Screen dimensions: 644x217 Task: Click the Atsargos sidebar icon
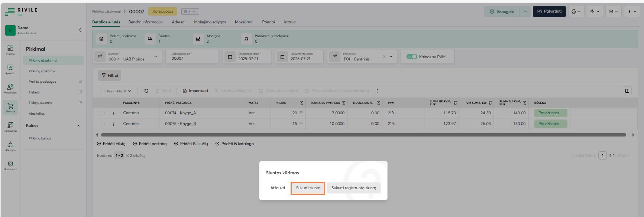(x=10, y=145)
